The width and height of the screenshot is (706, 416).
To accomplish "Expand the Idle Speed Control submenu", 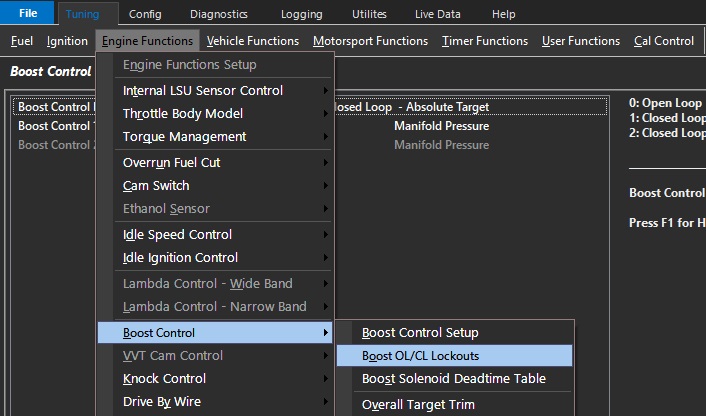I will [x=177, y=234].
